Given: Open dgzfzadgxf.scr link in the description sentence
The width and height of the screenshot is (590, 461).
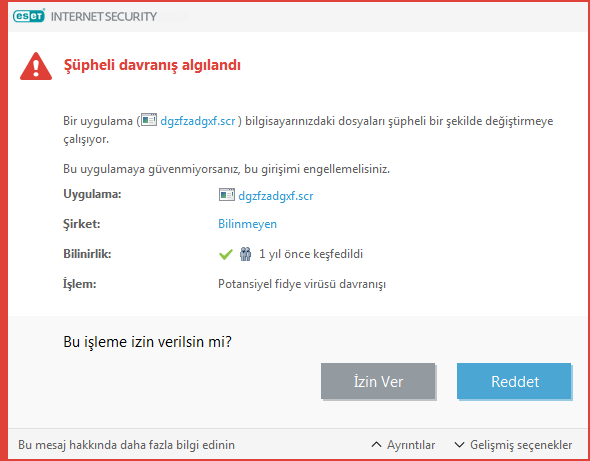Looking at the screenshot, I should (198, 121).
